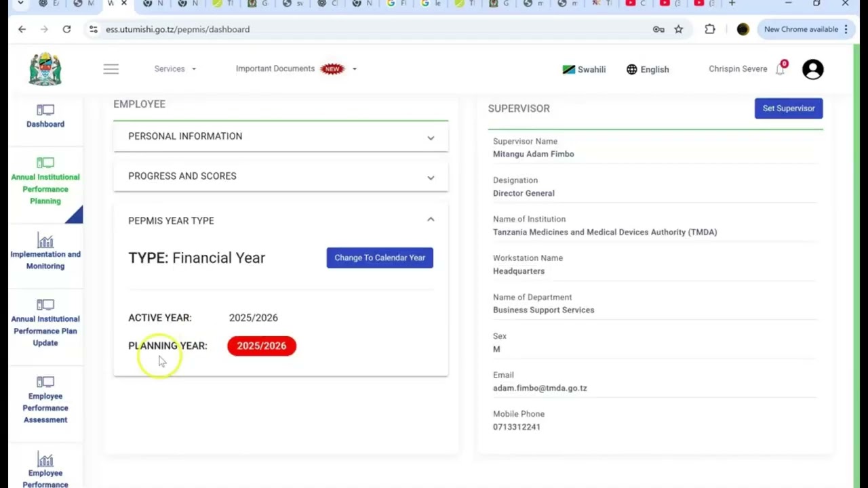Viewport: 868px width, 488px height.
Task: Select the Headquarters workstation text
Action: coord(519,271)
